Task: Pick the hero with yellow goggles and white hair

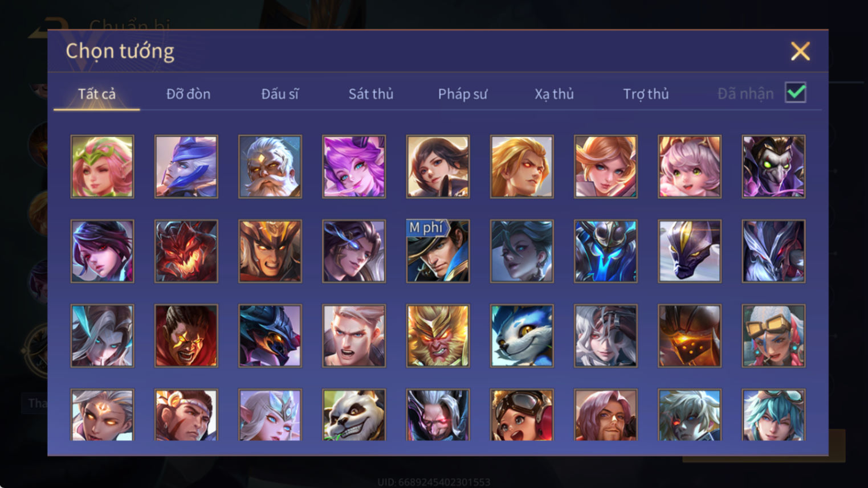Action: [x=773, y=335]
